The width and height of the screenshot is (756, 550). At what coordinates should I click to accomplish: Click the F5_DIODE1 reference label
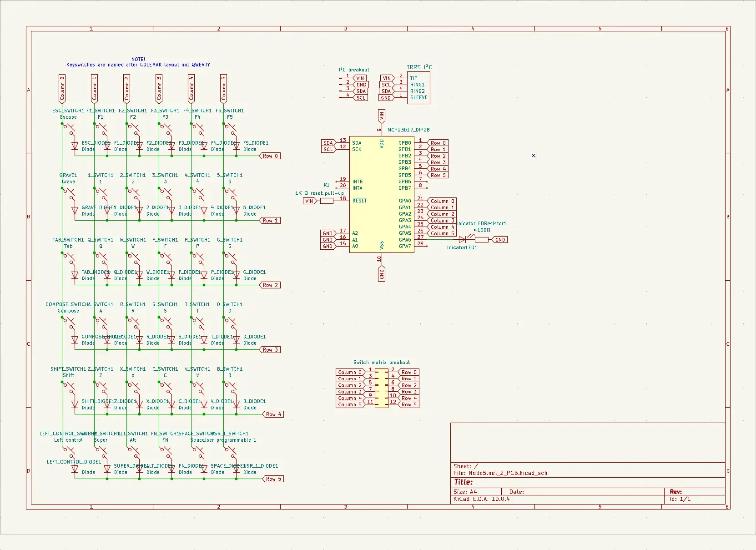pos(256,143)
